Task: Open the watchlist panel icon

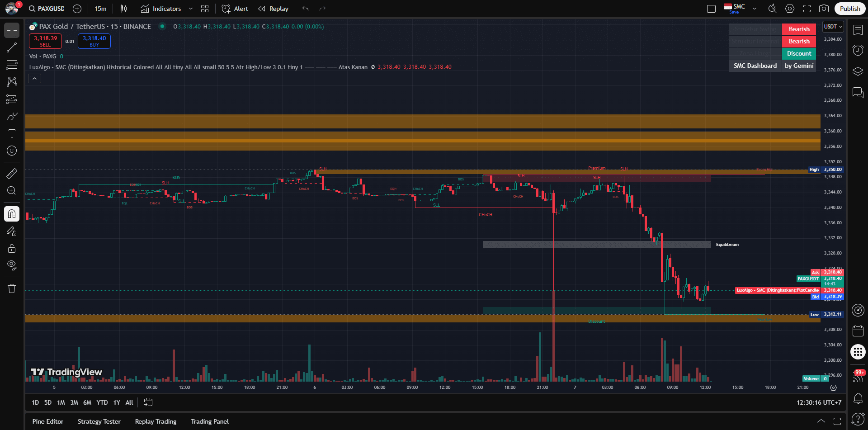Action: tap(858, 30)
